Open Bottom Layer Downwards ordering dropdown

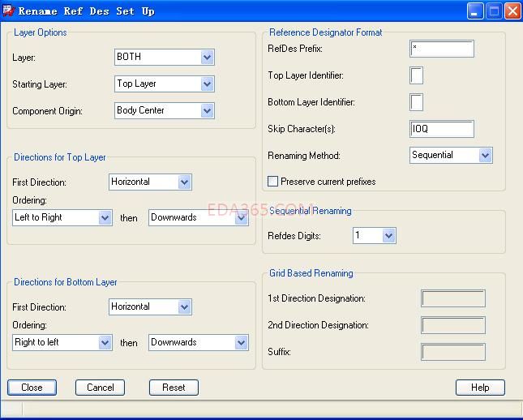[x=199, y=343]
